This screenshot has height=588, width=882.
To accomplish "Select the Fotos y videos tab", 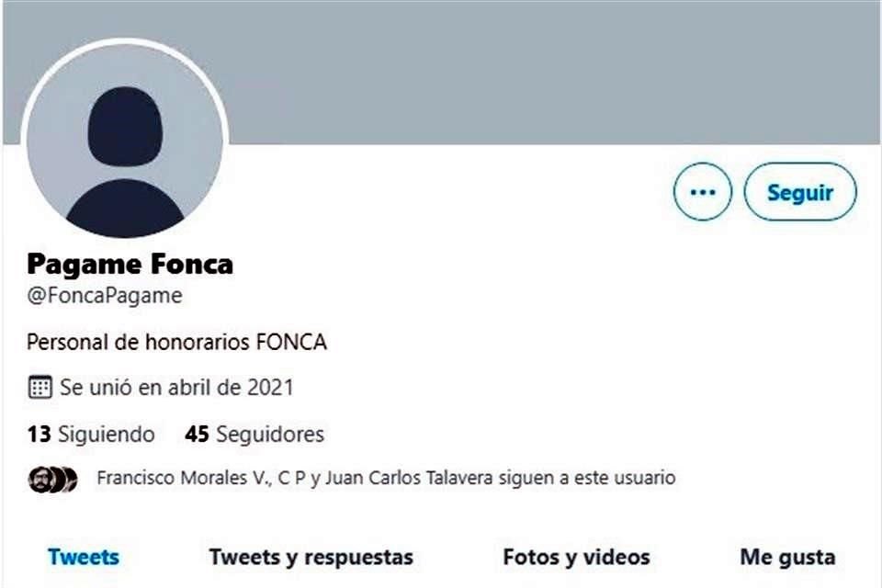I will [x=575, y=557].
